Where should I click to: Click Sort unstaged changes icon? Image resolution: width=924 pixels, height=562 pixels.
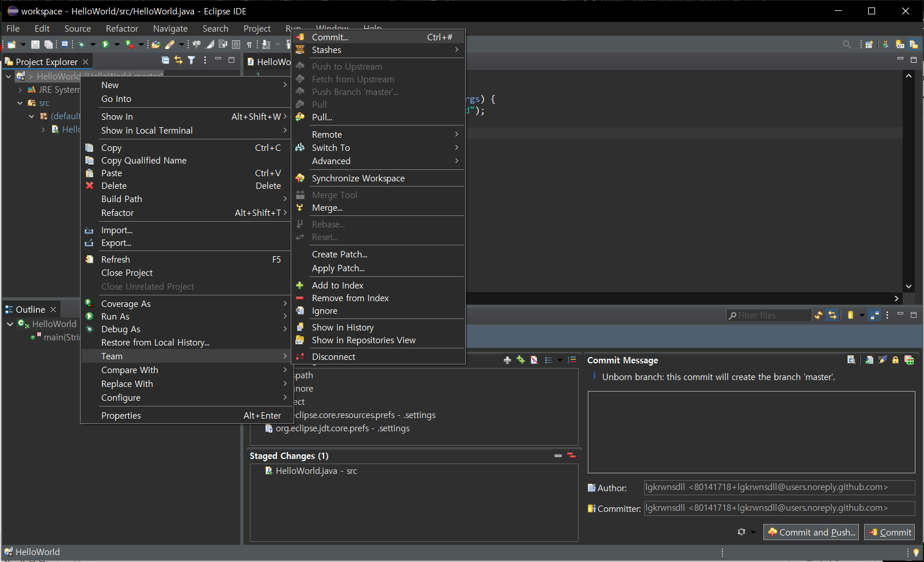[572, 360]
